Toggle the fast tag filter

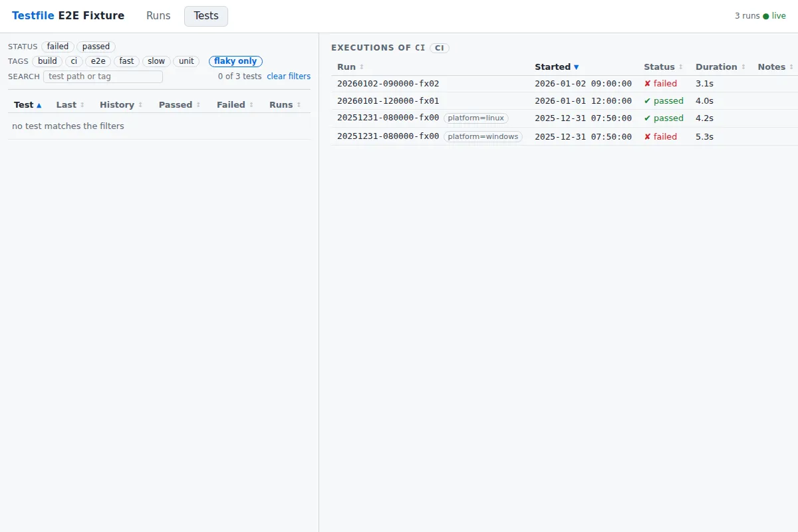[x=126, y=61]
